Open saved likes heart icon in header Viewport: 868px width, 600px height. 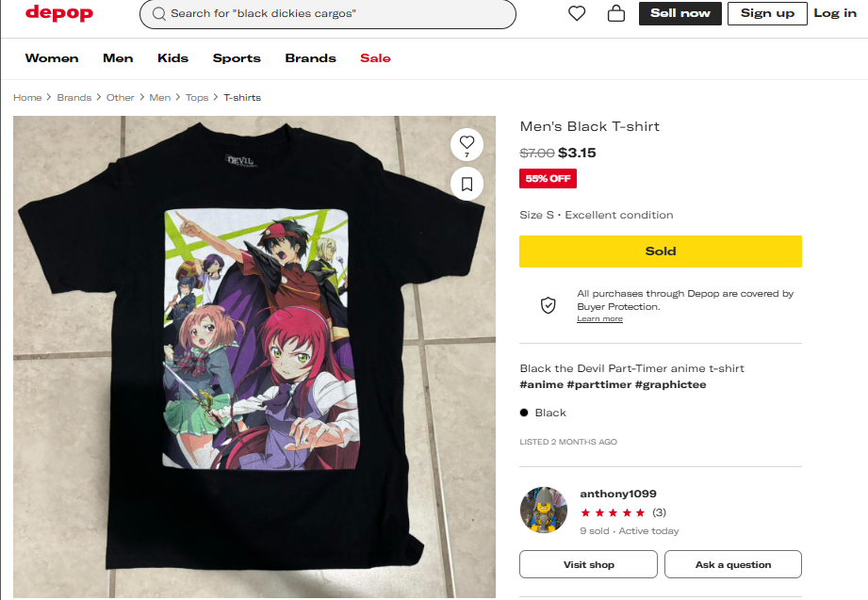(x=577, y=13)
